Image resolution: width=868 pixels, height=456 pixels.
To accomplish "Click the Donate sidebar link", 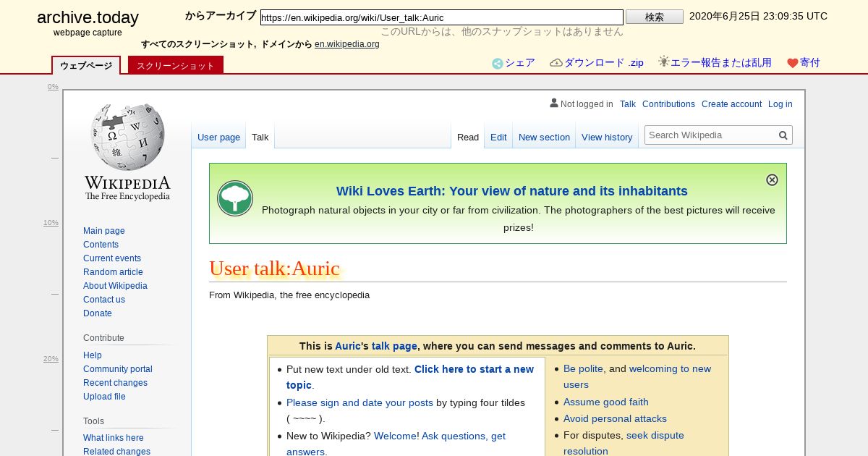I will [98, 313].
